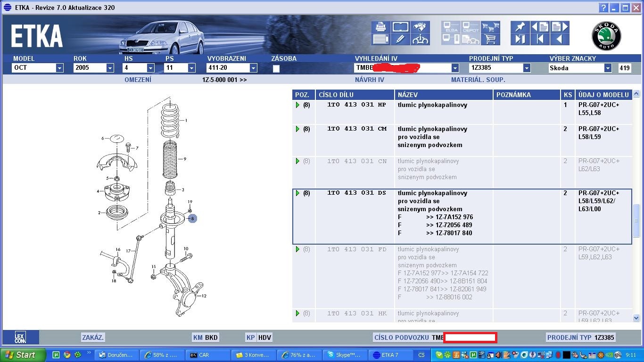
Task: Click the pushpin icon
Action: [520, 27]
